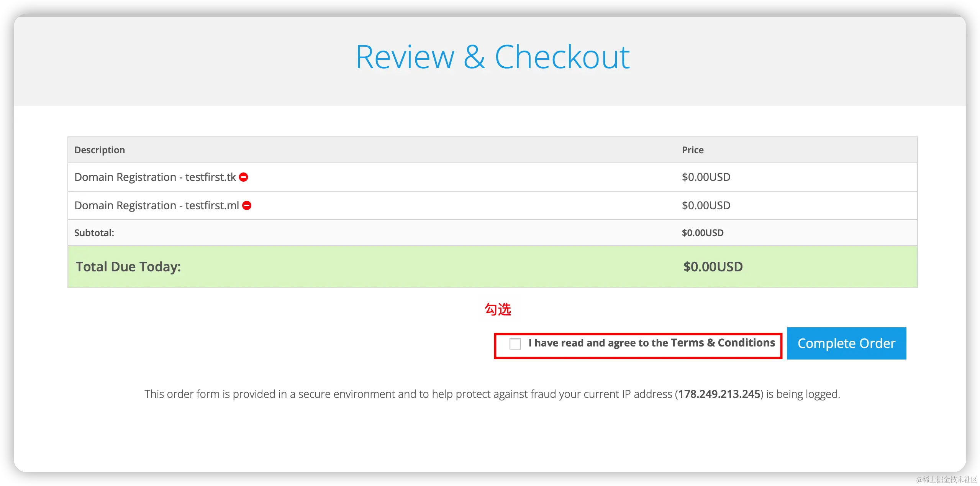Click the red 勾选 annotation text
980x486 pixels.
498,309
